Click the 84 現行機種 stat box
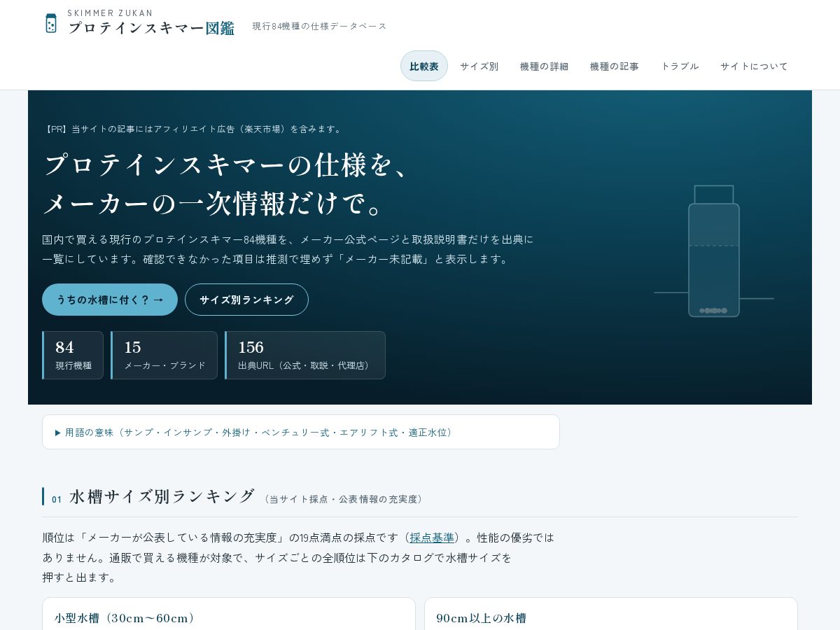 [x=73, y=355]
